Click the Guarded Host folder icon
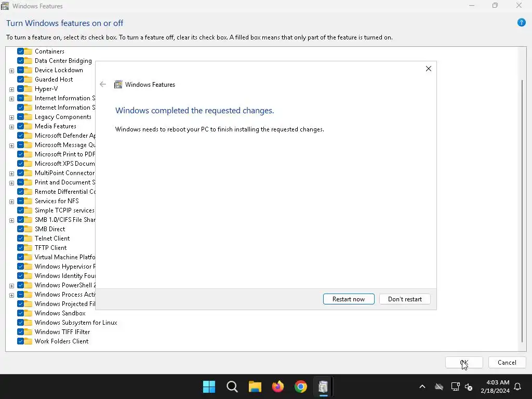The width and height of the screenshot is (532, 399). coord(28,79)
